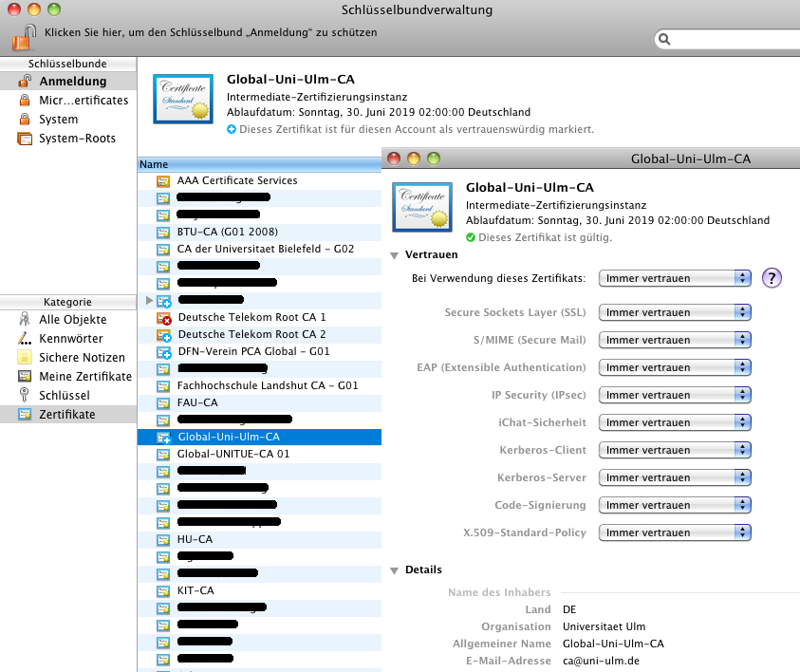Click certificate thumbnail in Global-Uni-Ulm-CA detail window
The height and width of the screenshot is (672, 800).
(x=422, y=207)
